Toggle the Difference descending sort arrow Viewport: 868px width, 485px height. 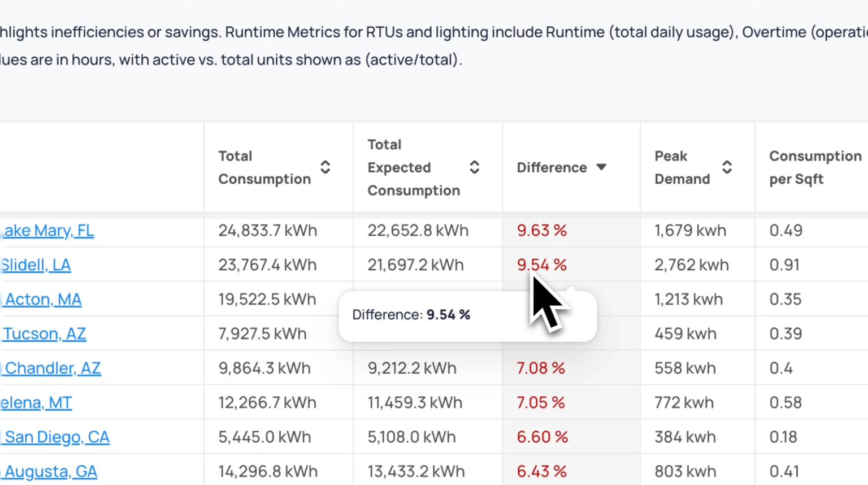(x=601, y=167)
